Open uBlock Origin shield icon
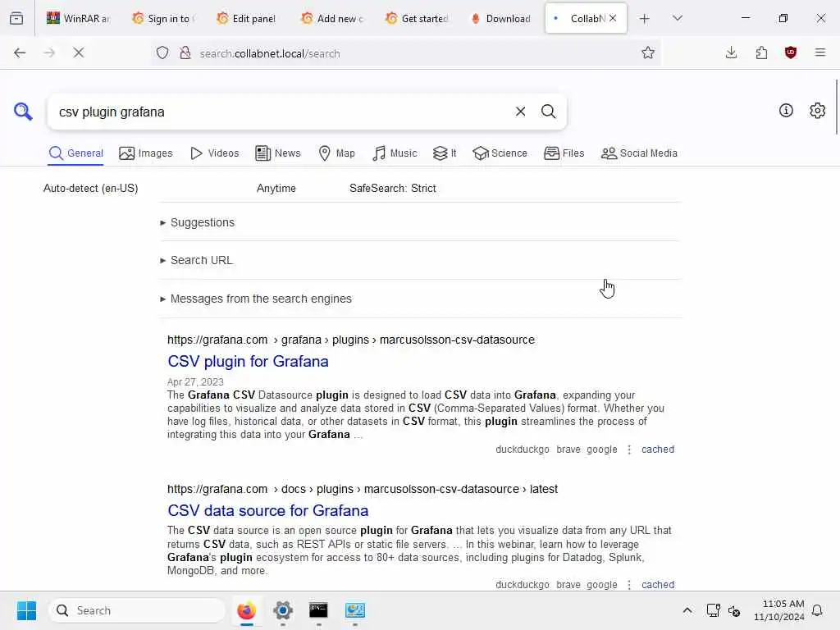This screenshot has height=630, width=840. pos(791,52)
